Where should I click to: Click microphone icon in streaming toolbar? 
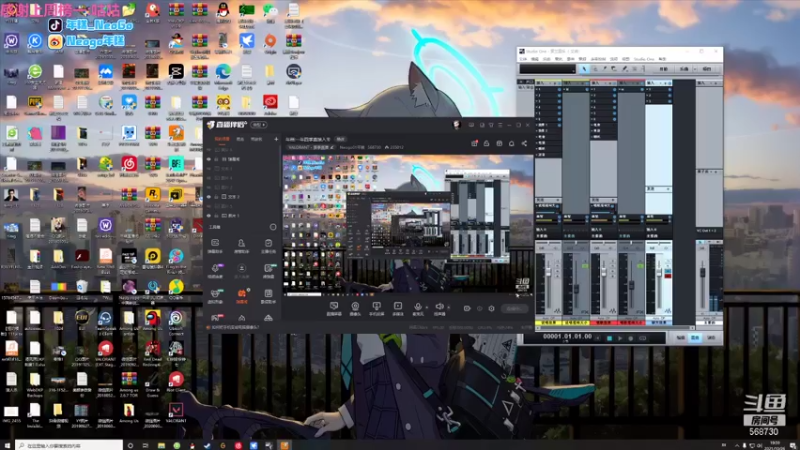point(418,306)
